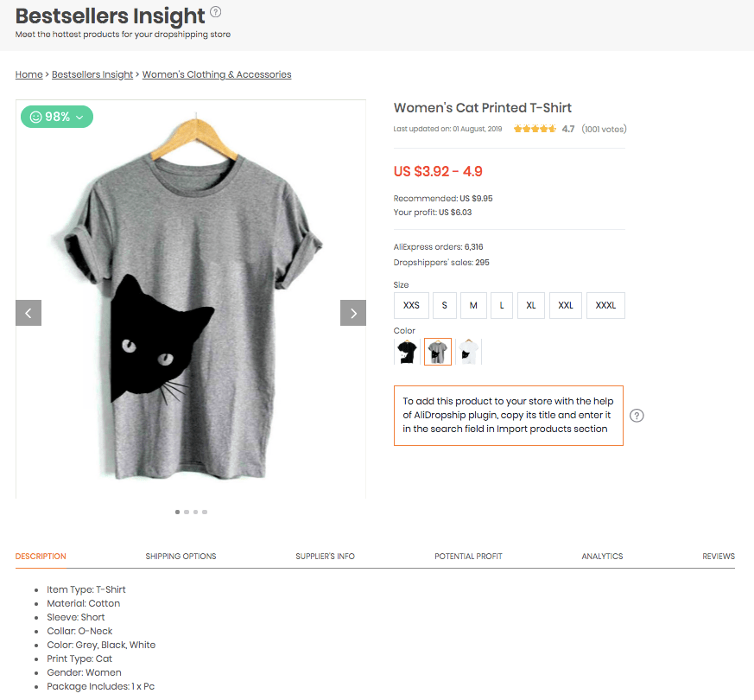
Task: Click the smiley icon in the 98% badge
Action: pyautogui.click(x=35, y=115)
